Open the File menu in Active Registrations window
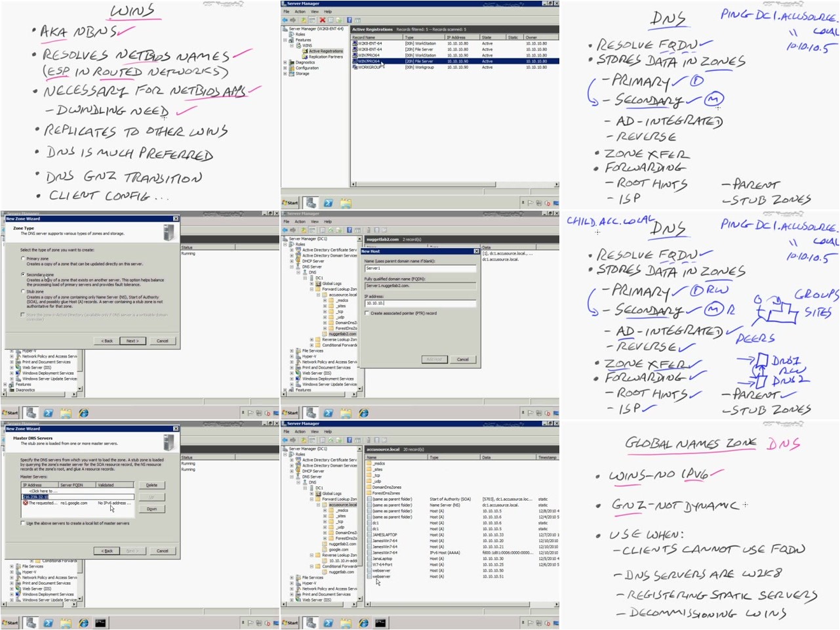The width and height of the screenshot is (840, 630). pos(286,11)
